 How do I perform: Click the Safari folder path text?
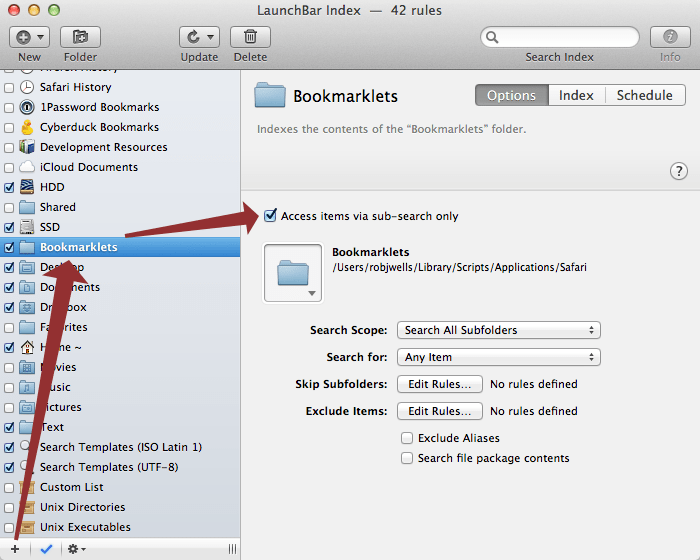[x=459, y=267]
